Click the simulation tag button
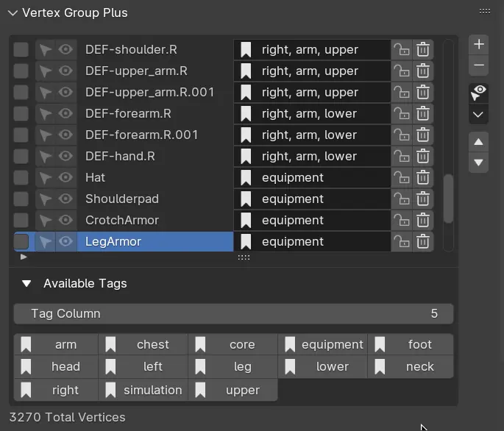Screen dimensions: 504x431 (144, 391)
